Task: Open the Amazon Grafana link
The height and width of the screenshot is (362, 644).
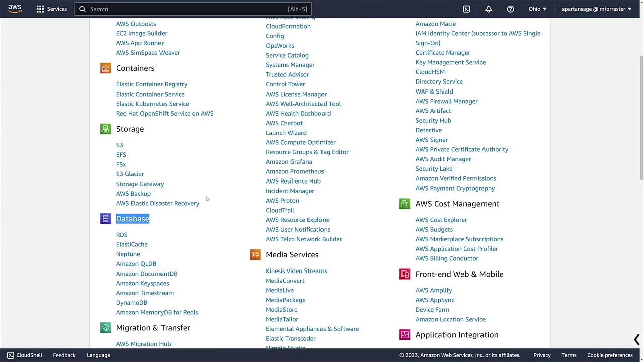Action: coord(289,162)
